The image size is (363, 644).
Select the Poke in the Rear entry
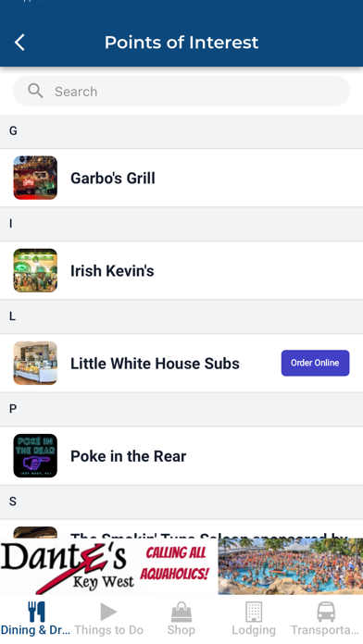[181, 456]
